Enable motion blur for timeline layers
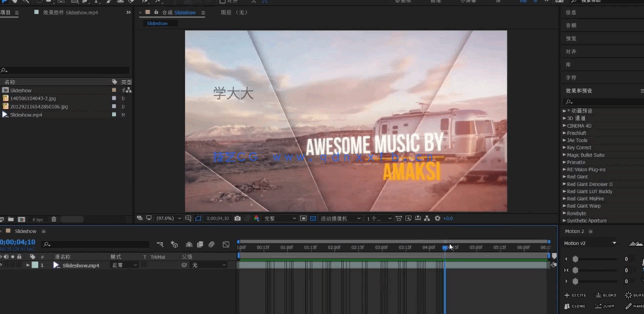Image resolution: width=644 pixels, height=314 pixels. tap(212, 244)
